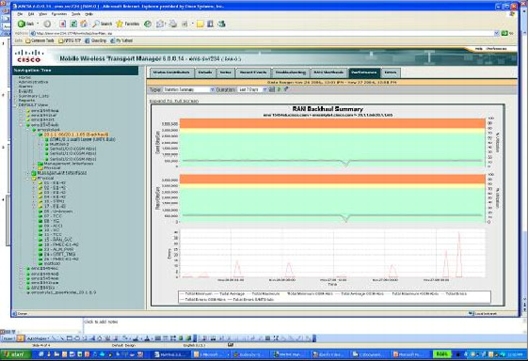Switch to the Recent Events tab
Image resolution: width=530 pixels, height=363 pixels.
pyautogui.click(x=253, y=73)
